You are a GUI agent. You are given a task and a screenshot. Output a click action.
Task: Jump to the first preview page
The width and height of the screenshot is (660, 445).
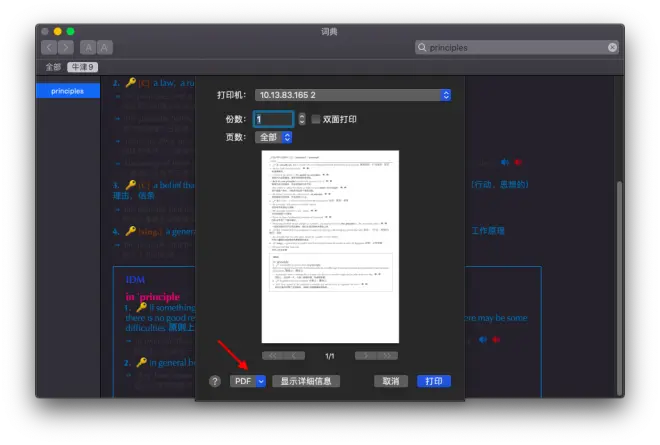pyautogui.click(x=272, y=356)
